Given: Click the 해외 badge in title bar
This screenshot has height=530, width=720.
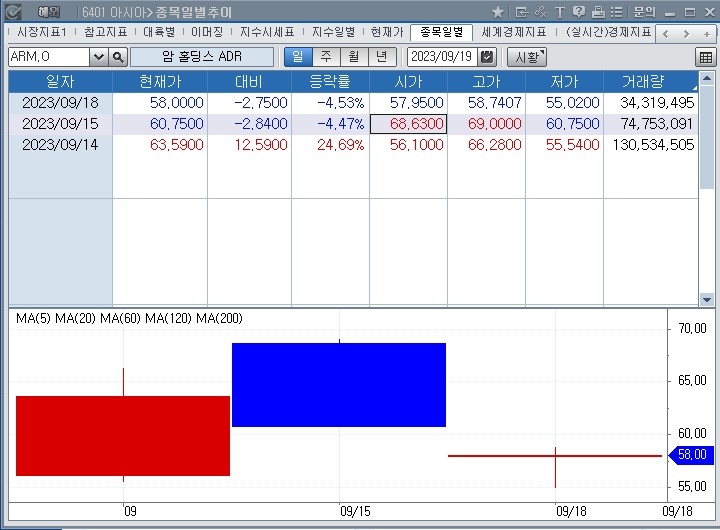Looking at the screenshot, I should 49,12.
